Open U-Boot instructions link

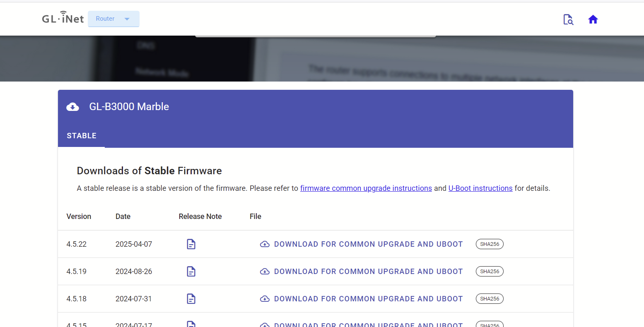[x=480, y=188]
